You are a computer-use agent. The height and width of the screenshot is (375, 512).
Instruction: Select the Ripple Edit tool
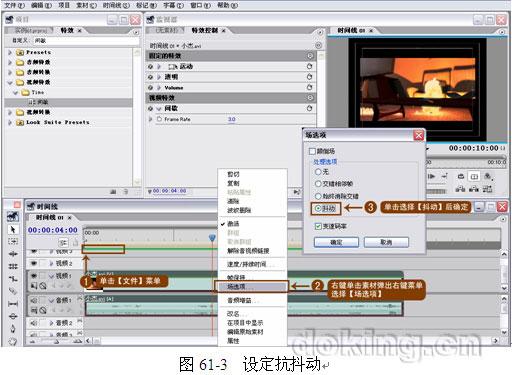pyautogui.click(x=13, y=254)
